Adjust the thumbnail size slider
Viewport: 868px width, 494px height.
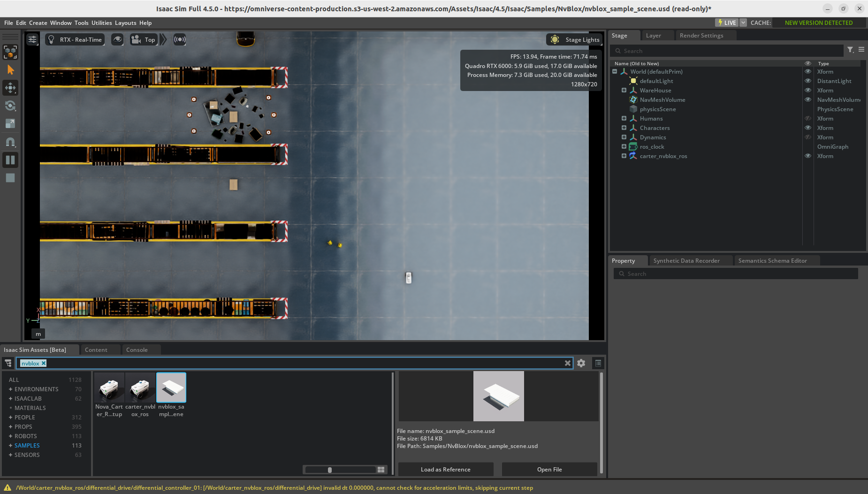[x=330, y=470]
